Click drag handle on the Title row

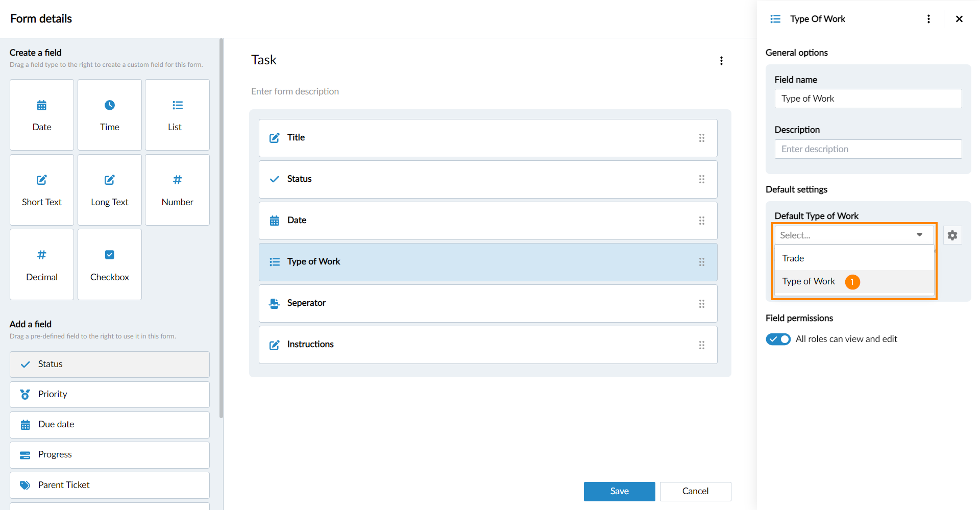(x=702, y=138)
